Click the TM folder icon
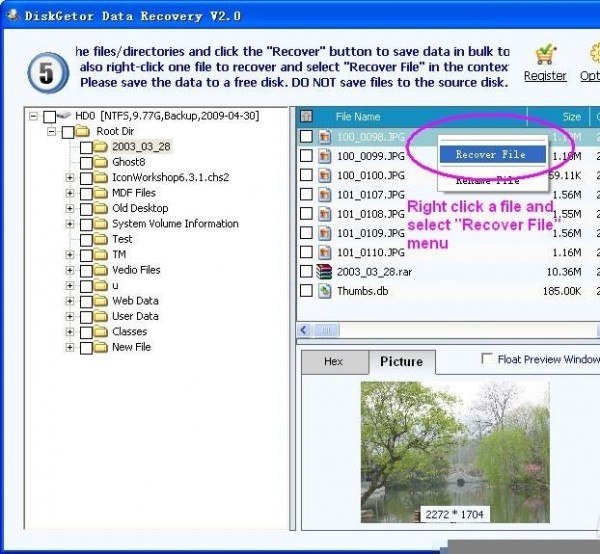Viewport: 600px width, 554px height. pyautogui.click(x=100, y=254)
